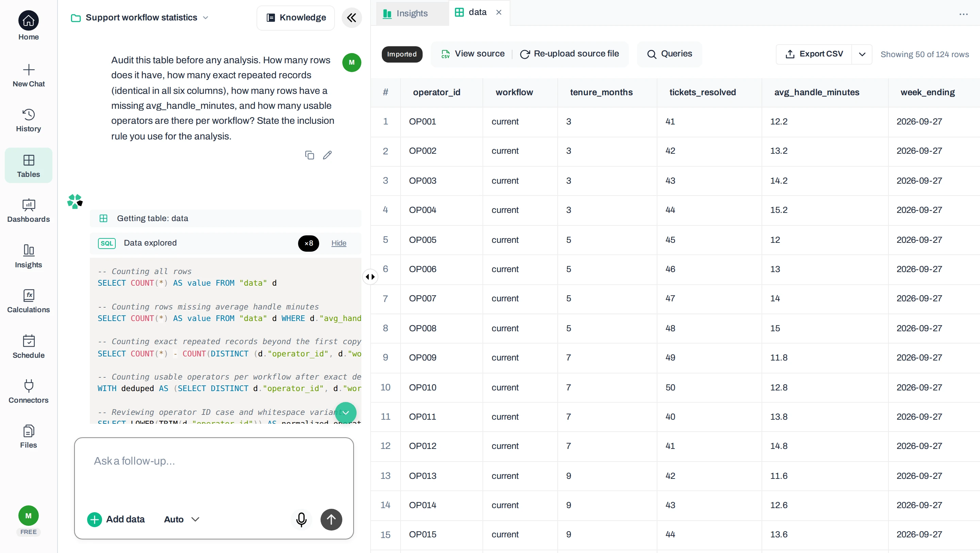
Task: Copy the user message
Action: (310, 155)
